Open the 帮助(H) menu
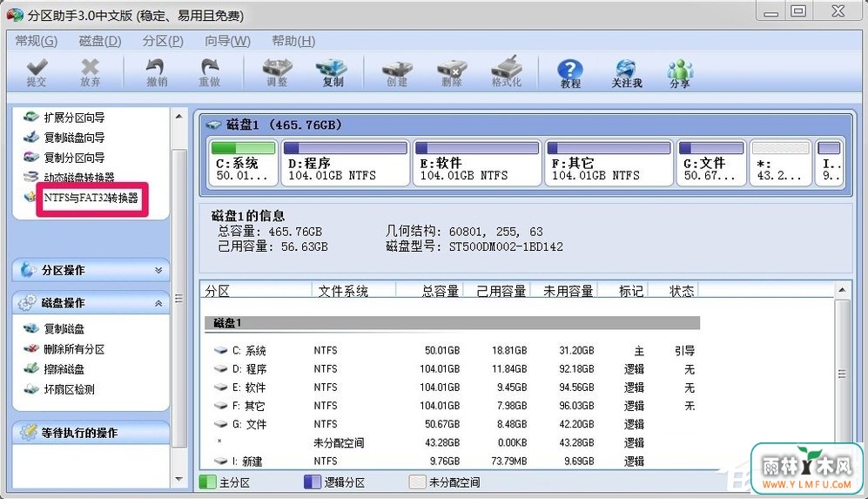Image resolution: width=868 pixels, height=499 pixels. pos(293,41)
